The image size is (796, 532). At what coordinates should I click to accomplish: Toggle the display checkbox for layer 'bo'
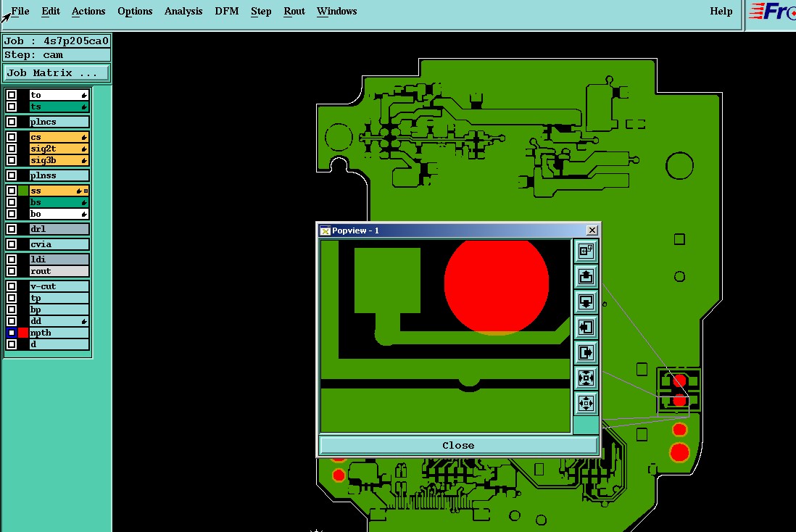coord(12,215)
